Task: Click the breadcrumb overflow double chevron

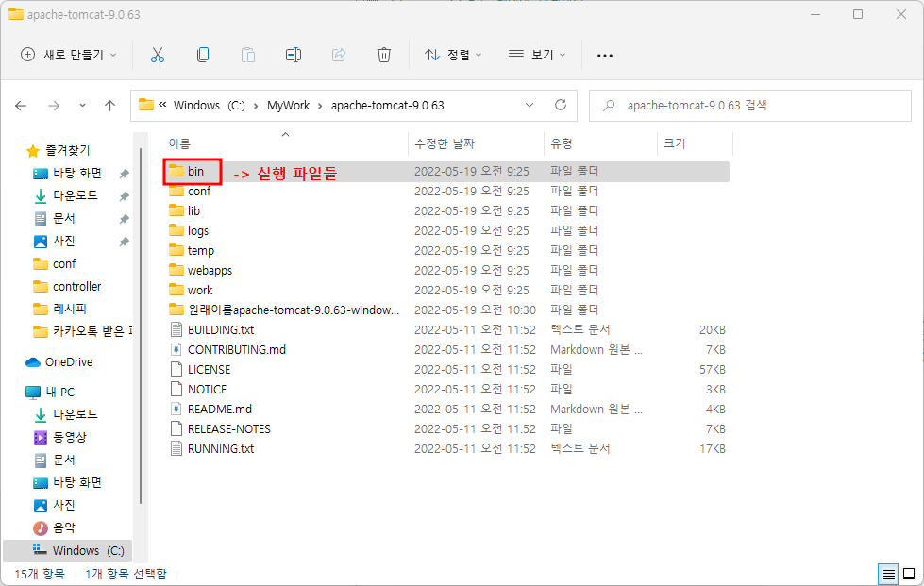Action: [162, 105]
